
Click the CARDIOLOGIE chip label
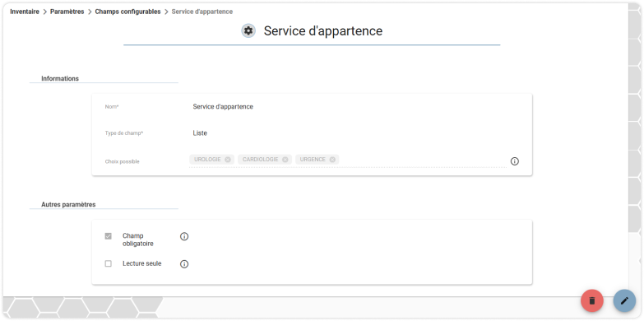(x=261, y=160)
